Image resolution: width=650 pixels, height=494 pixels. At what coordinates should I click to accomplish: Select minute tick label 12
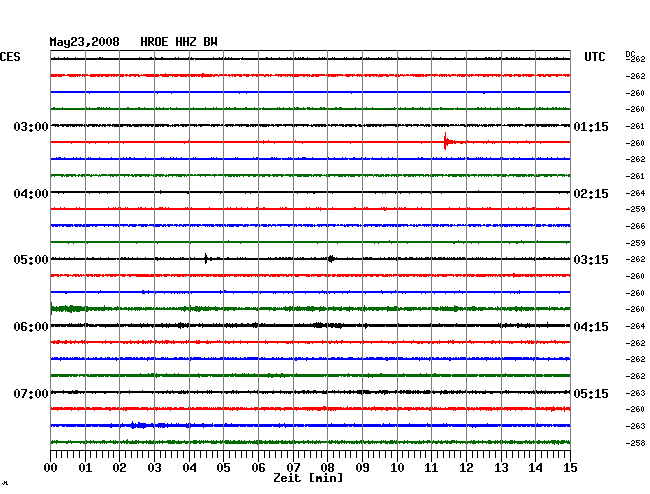466,468
